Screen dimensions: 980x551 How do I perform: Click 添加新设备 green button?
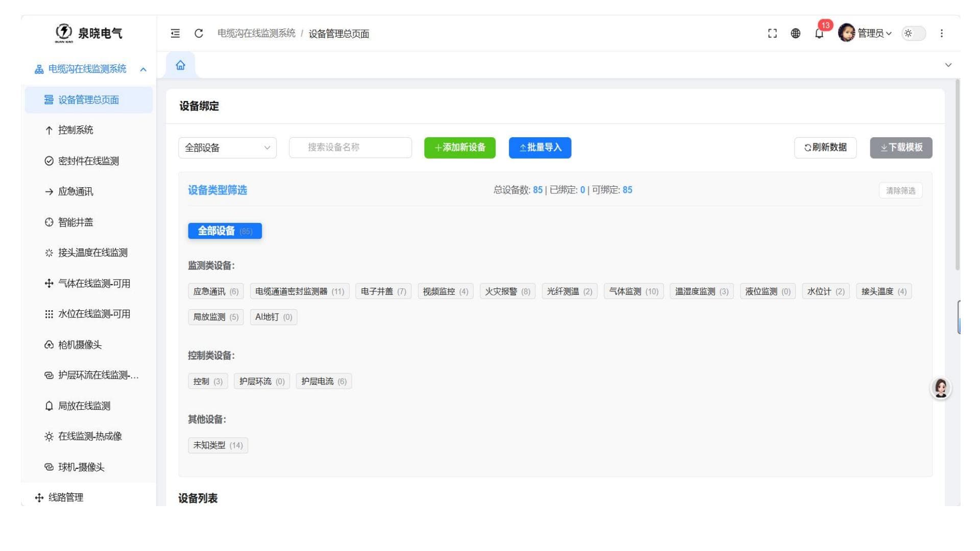tap(459, 147)
